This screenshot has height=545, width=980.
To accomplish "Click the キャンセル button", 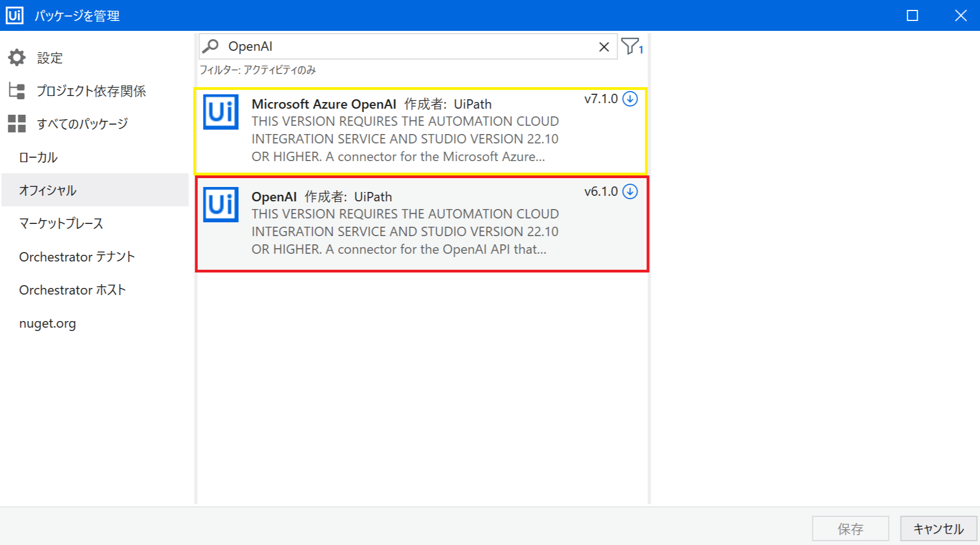I will [x=939, y=528].
